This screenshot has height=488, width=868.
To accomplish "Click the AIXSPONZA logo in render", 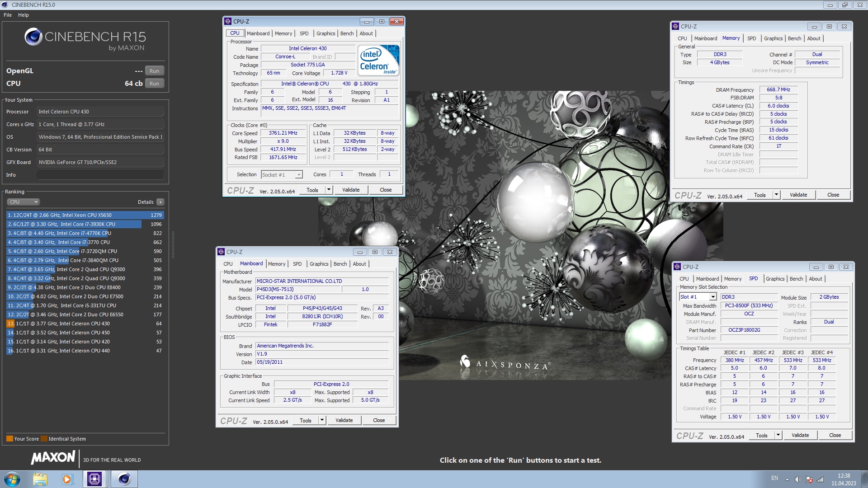I will 505,363.
